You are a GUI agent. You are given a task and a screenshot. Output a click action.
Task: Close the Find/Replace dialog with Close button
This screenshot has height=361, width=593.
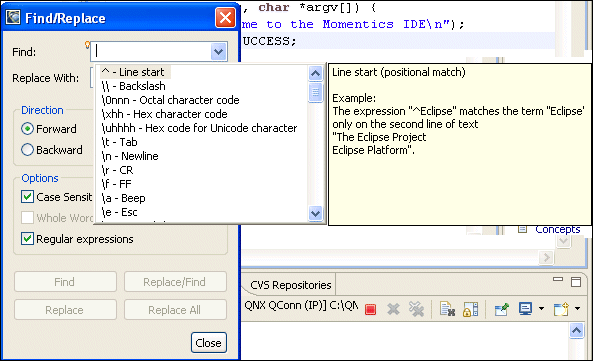[209, 342]
